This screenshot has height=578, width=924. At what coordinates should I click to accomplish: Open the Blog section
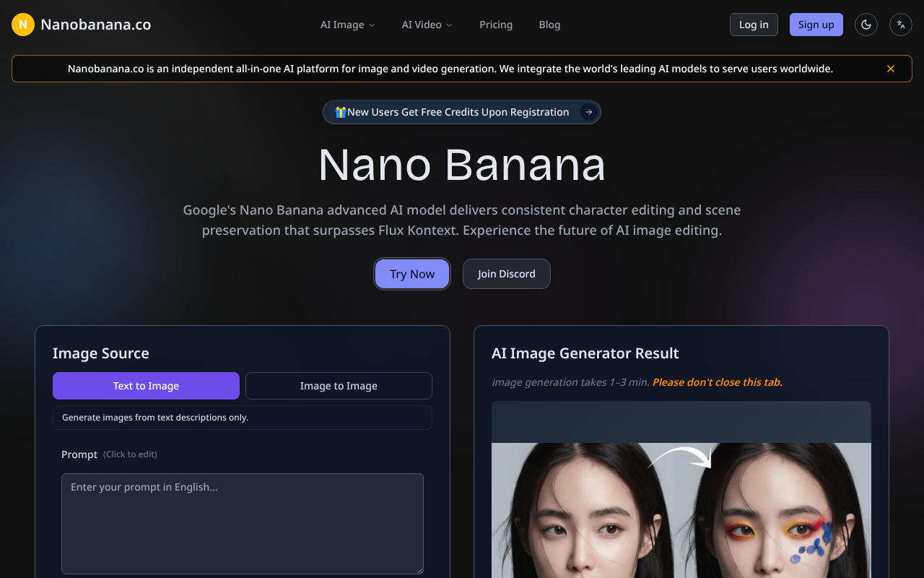[549, 24]
